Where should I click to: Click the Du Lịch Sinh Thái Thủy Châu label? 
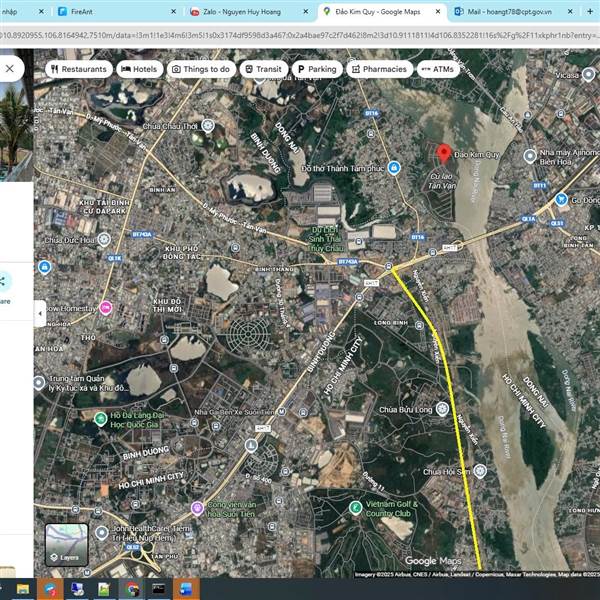click(x=325, y=239)
